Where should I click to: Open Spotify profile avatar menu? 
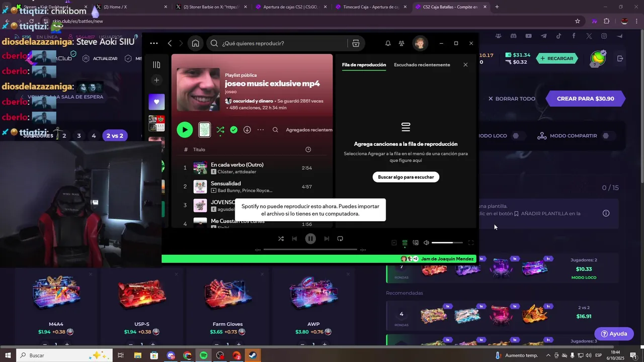coord(420,43)
